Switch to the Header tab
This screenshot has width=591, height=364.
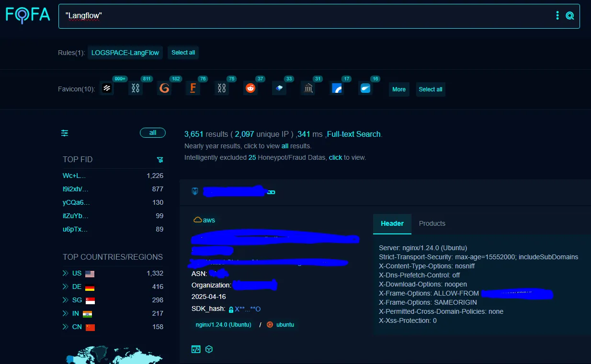tap(392, 223)
